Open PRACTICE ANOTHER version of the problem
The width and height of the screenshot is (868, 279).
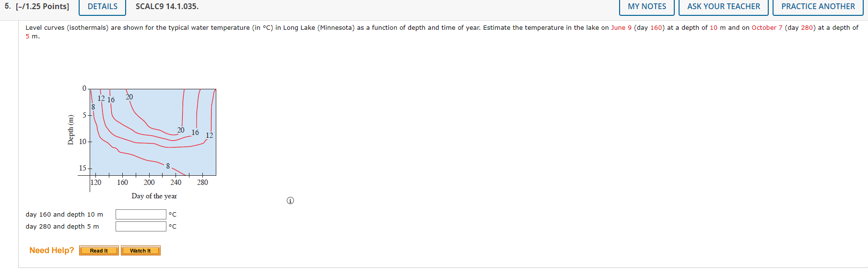[817, 7]
